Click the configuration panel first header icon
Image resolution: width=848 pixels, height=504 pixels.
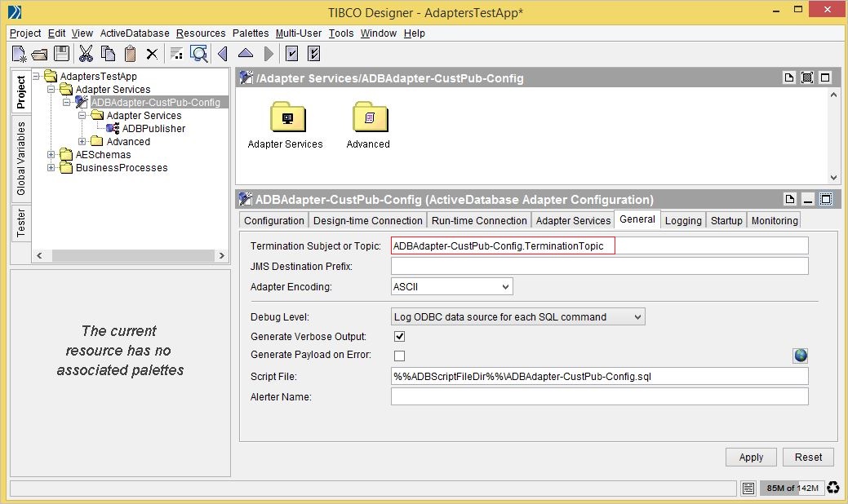point(790,199)
